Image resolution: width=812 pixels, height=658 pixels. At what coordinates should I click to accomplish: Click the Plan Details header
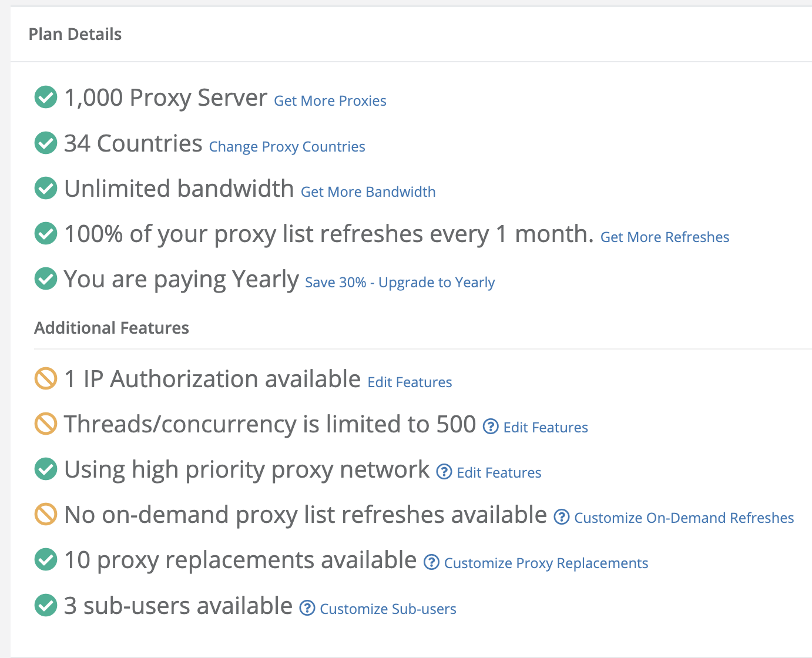[75, 34]
